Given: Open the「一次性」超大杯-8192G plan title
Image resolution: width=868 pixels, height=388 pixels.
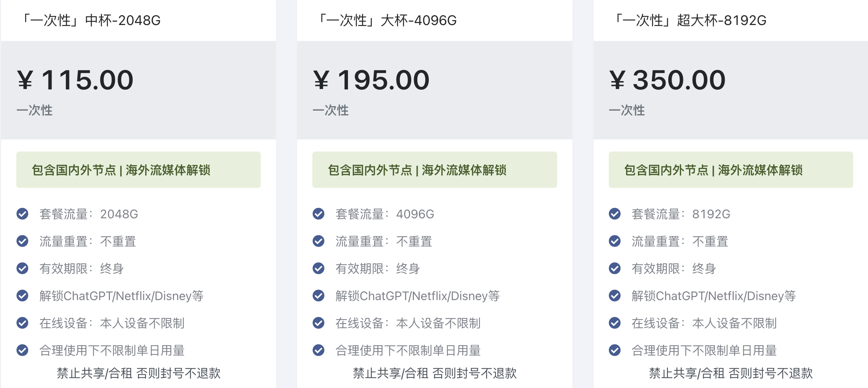Looking at the screenshot, I should click(690, 20).
